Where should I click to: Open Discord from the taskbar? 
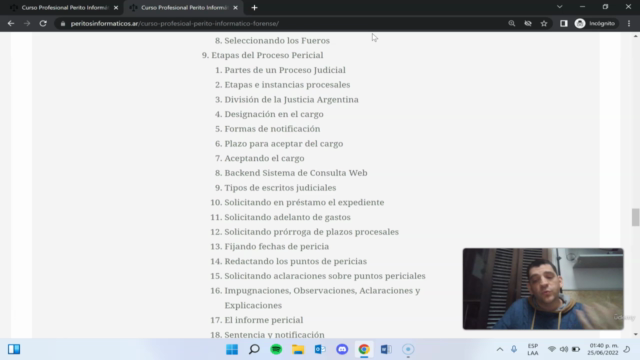(342, 349)
